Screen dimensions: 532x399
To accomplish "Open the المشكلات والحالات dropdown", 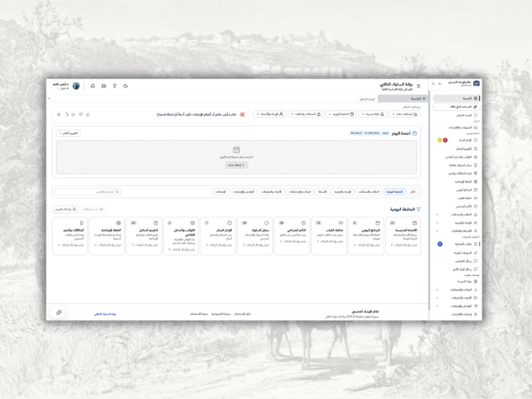I will pos(306,114).
